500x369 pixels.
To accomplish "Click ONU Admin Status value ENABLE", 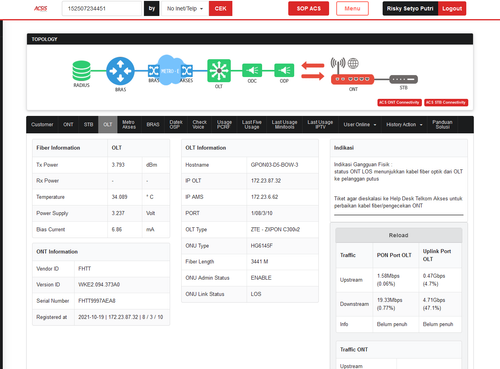I will click(x=261, y=278).
